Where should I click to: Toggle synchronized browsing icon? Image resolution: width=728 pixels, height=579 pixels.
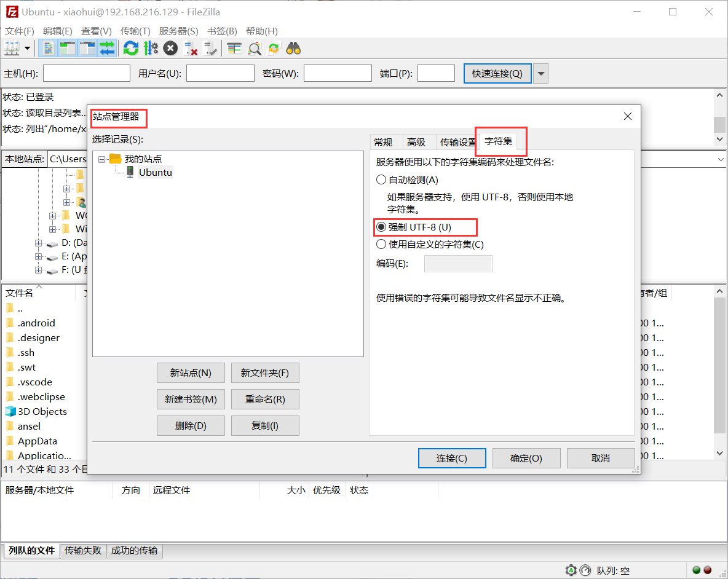(274, 48)
